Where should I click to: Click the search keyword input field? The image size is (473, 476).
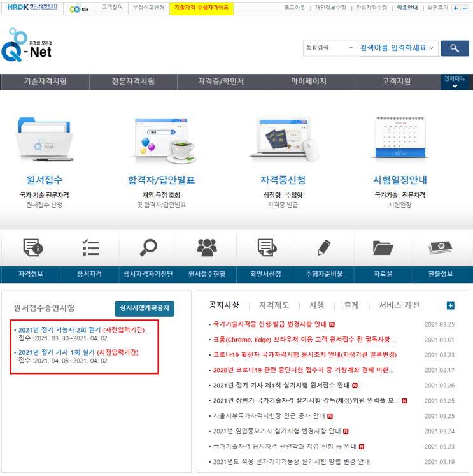393,48
